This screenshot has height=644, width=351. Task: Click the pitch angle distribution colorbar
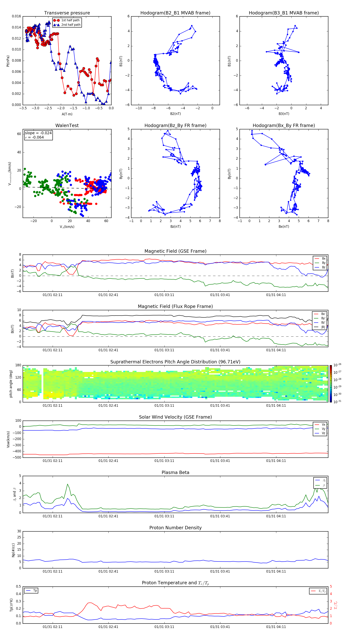pyautogui.click(x=331, y=384)
